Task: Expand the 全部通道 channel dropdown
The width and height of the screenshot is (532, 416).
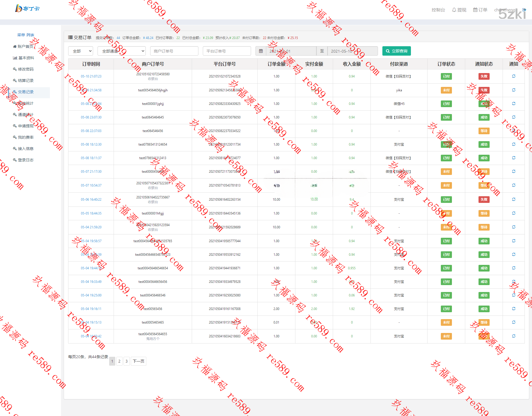Action: pos(121,51)
